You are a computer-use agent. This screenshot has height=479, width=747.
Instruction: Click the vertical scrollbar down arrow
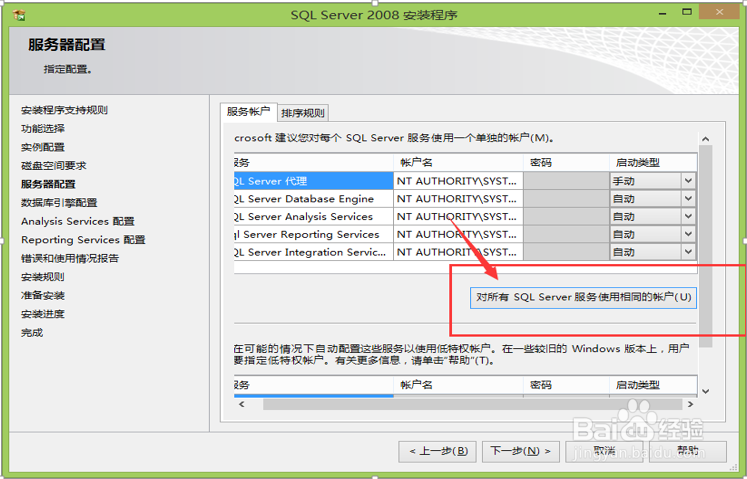706,391
